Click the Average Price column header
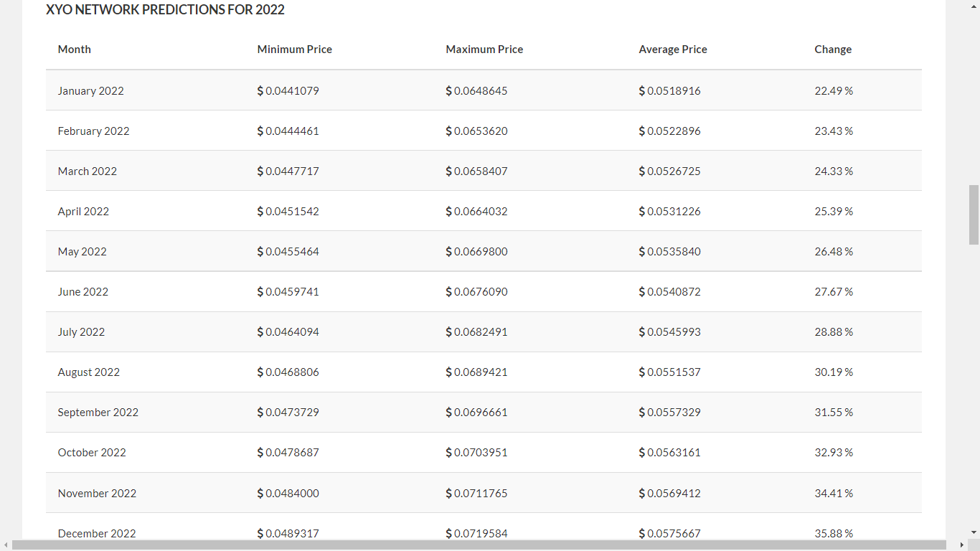 point(673,50)
